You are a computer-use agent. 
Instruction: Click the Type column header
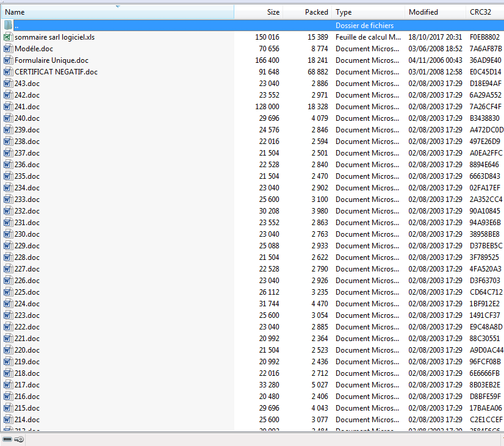pos(344,12)
